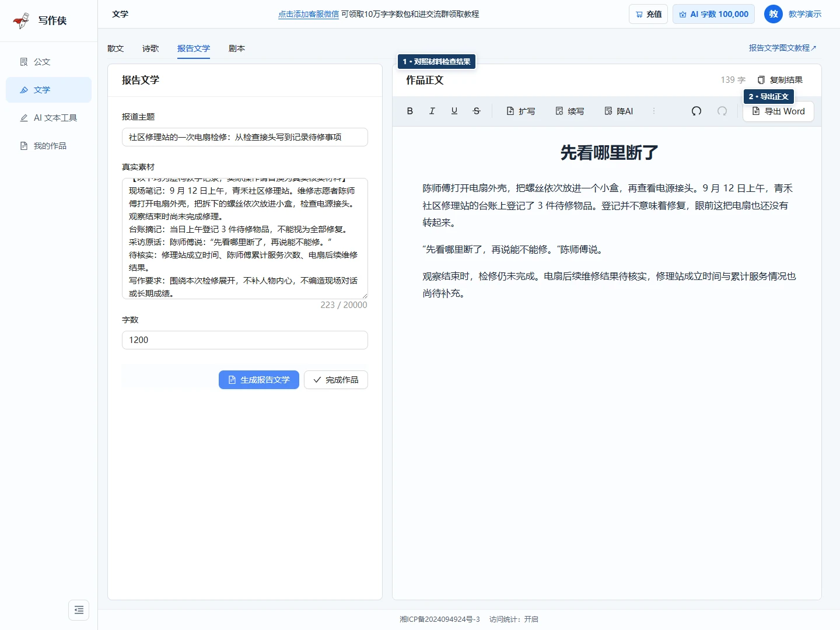Click into the 真实素材 text area
The image size is (840, 630).
pos(245,239)
